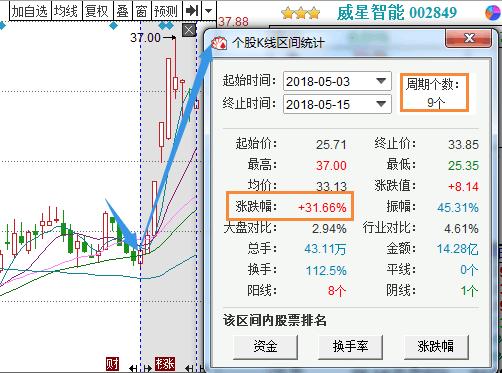
Task: Close the 个股K线区间统计 dialog
Action: (x=468, y=38)
